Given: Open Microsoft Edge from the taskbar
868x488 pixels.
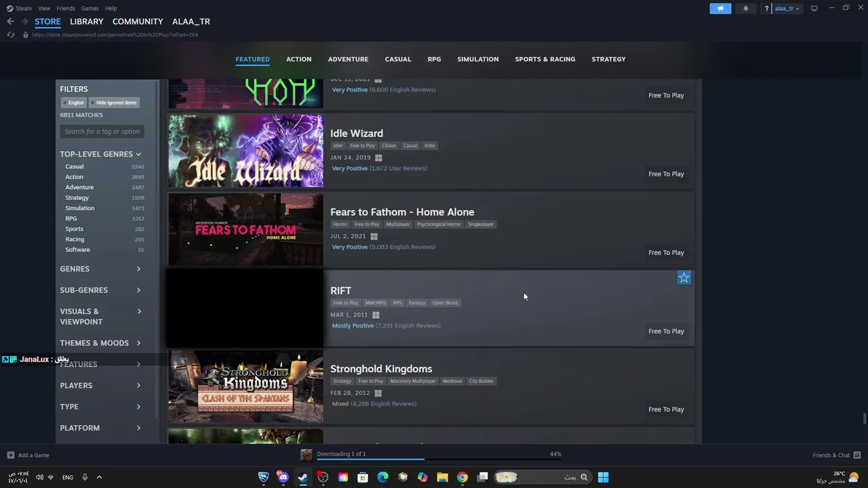Looking at the screenshot, I should pyautogui.click(x=382, y=477).
